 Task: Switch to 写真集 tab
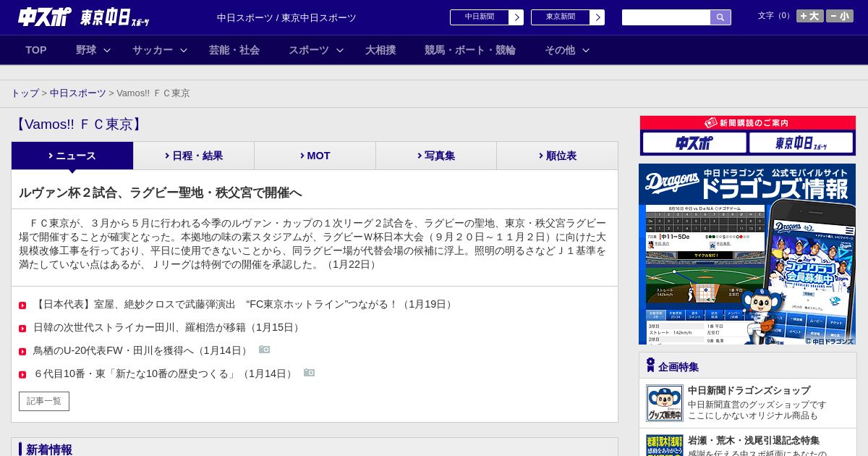436,156
